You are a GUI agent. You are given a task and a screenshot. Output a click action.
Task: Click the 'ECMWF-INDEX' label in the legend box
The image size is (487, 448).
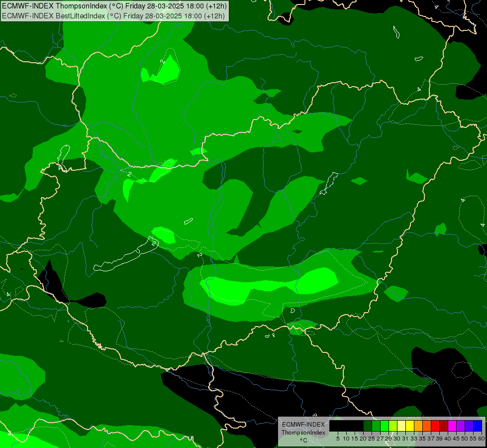(x=303, y=425)
